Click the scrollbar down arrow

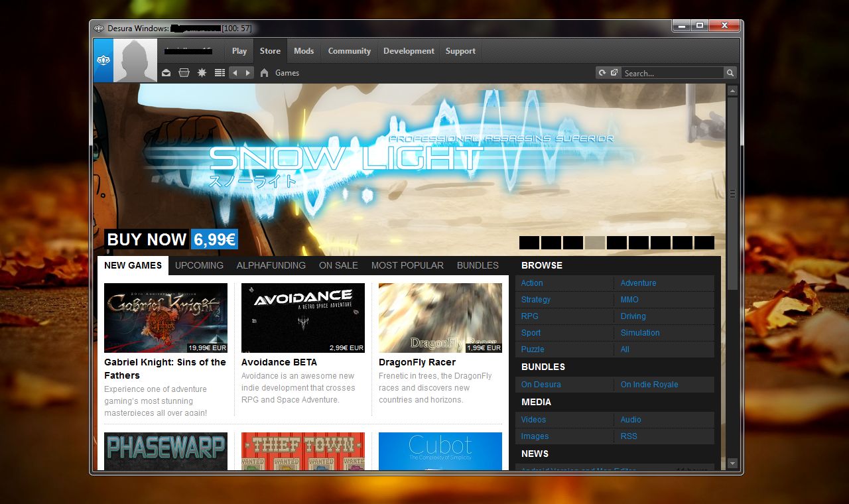(732, 463)
